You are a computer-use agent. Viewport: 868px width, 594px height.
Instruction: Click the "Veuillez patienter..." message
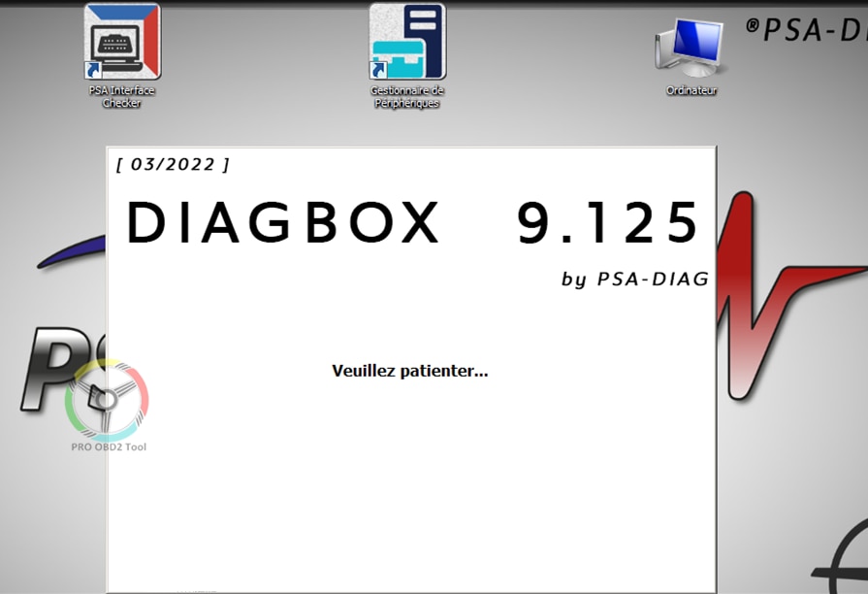click(x=409, y=371)
